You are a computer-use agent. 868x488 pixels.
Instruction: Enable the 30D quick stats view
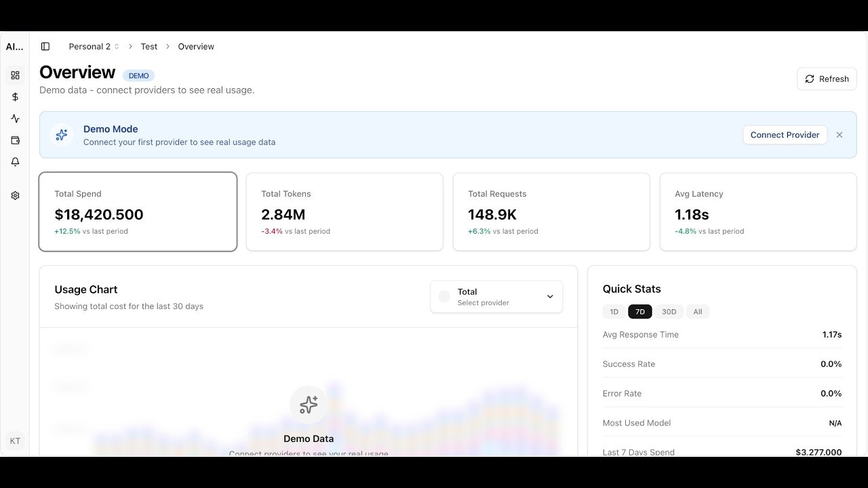click(x=669, y=311)
